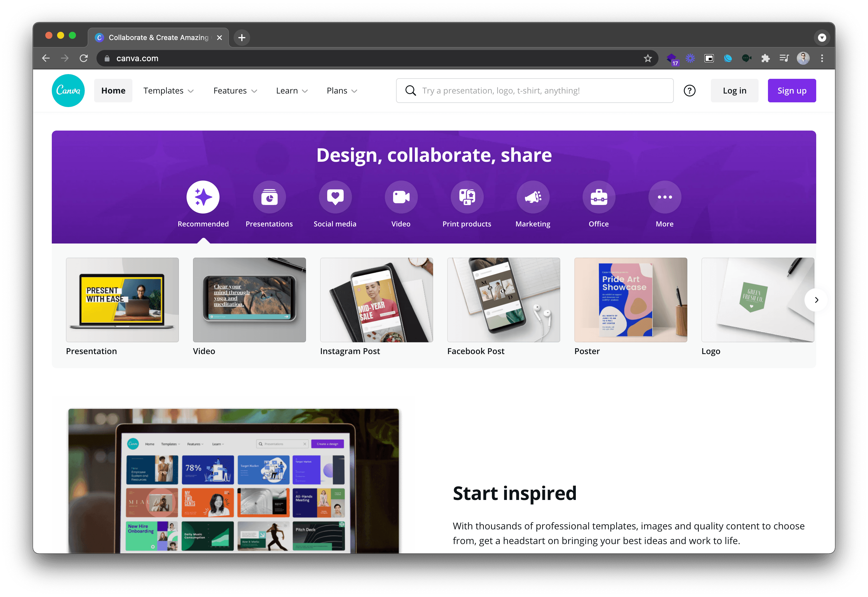This screenshot has height=597, width=868.
Task: Click the blue swirl extension icon
Action: point(727,58)
